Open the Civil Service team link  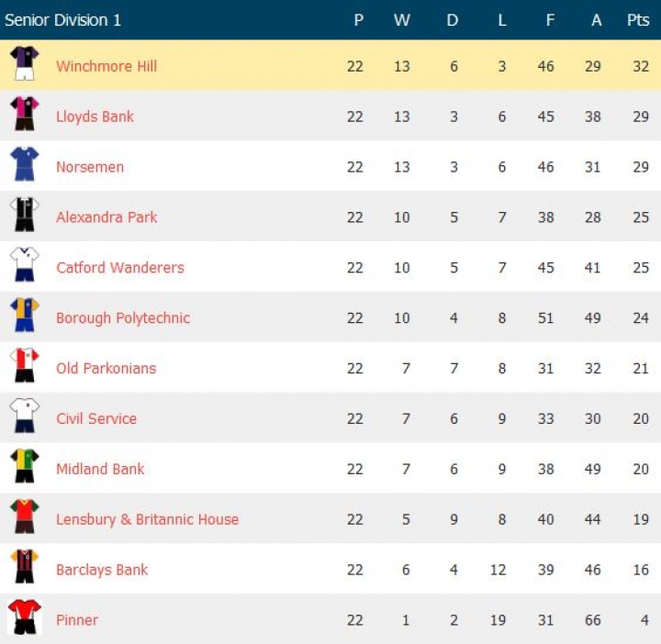pyautogui.click(x=96, y=418)
